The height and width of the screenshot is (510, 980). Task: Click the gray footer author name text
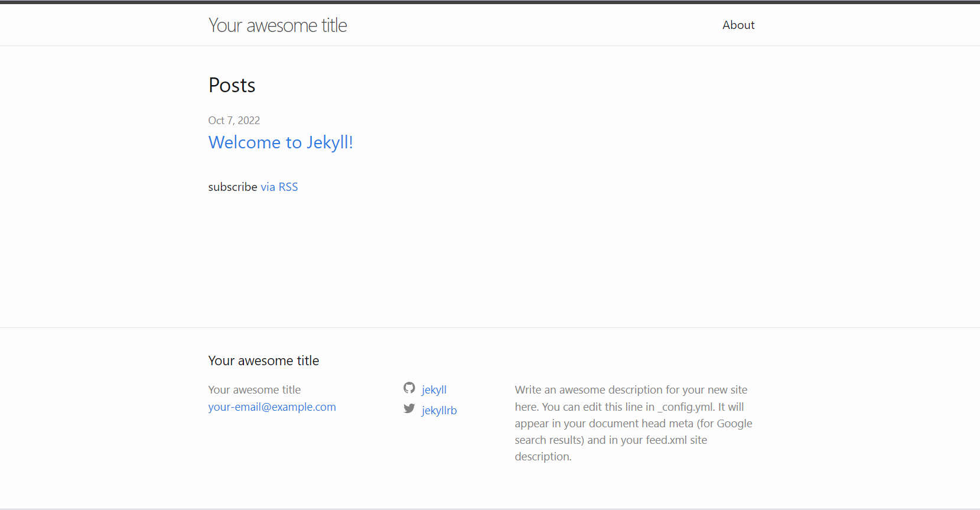tap(254, 390)
